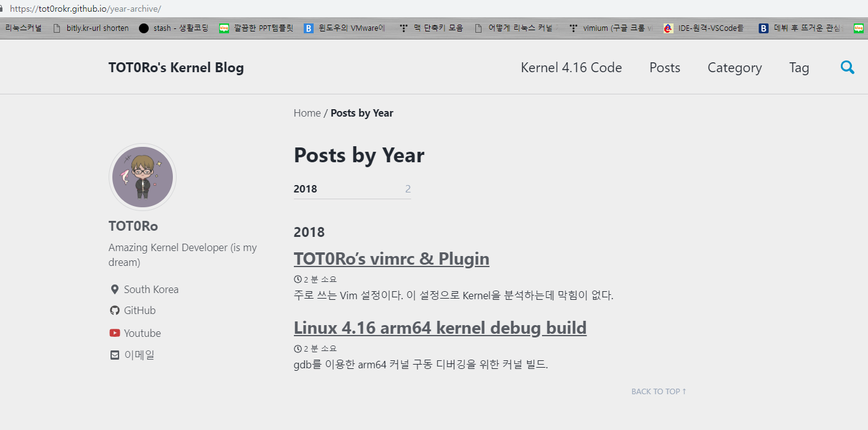Click the black circle icon for stash bookmark
The width and height of the screenshot is (868, 430).
point(143,28)
